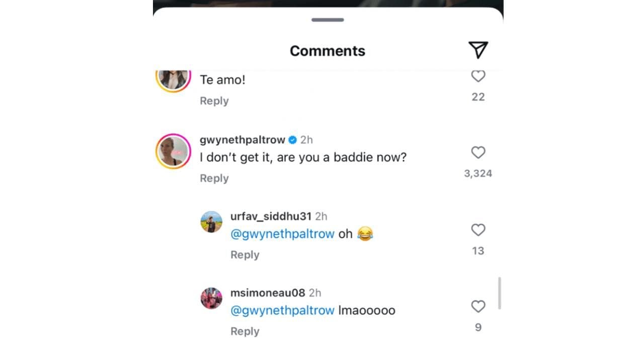Like gwynethpaltrow's baddie comment
The width and height of the screenshot is (644, 362).
(x=478, y=152)
